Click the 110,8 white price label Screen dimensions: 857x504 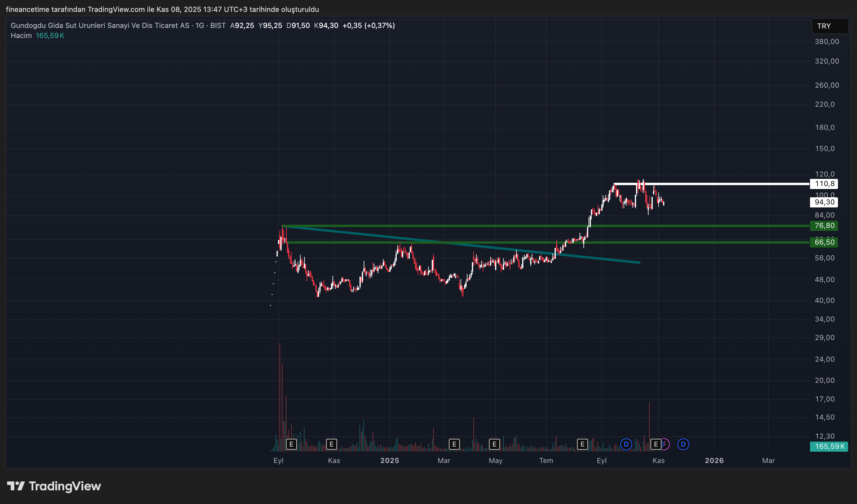[x=824, y=184]
